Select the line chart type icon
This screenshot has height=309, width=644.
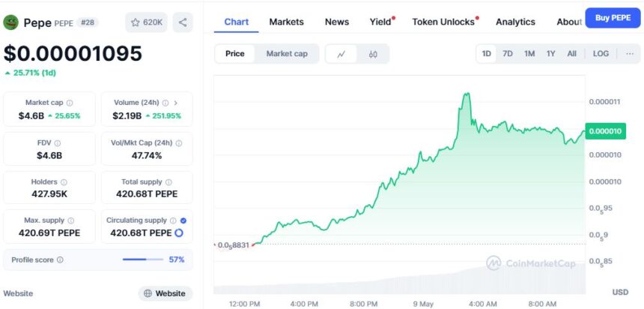coord(341,54)
